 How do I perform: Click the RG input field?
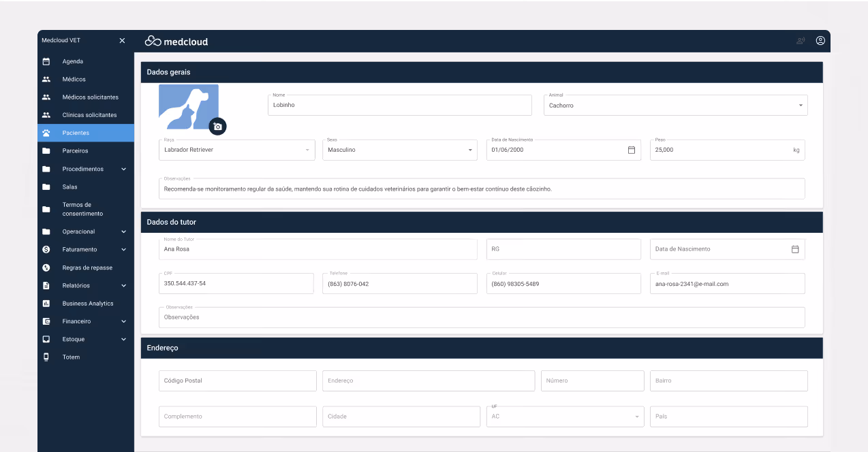coord(563,249)
